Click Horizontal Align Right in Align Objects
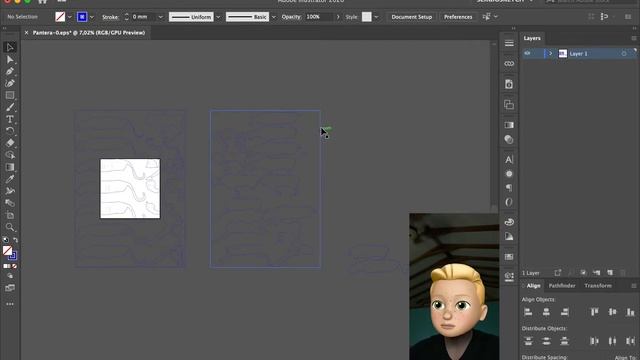Image resolution: width=640 pixels, height=360 pixels. [564, 312]
